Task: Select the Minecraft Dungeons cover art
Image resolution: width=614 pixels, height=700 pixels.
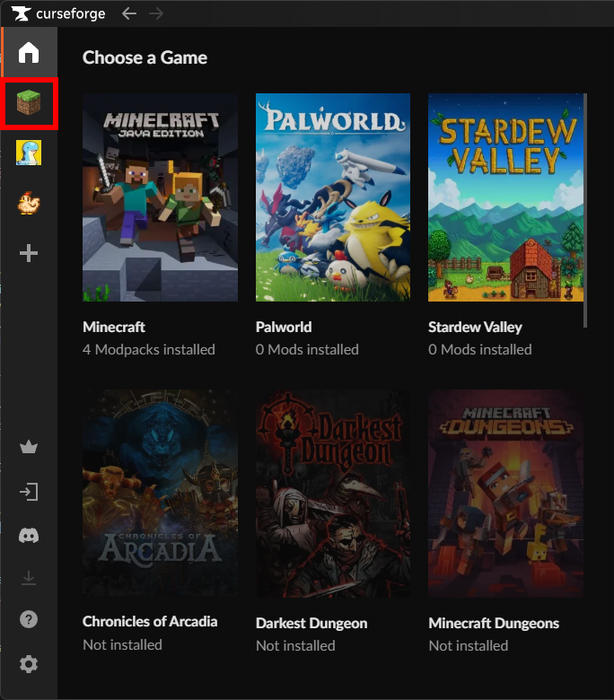Action: (x=505, y=494)
